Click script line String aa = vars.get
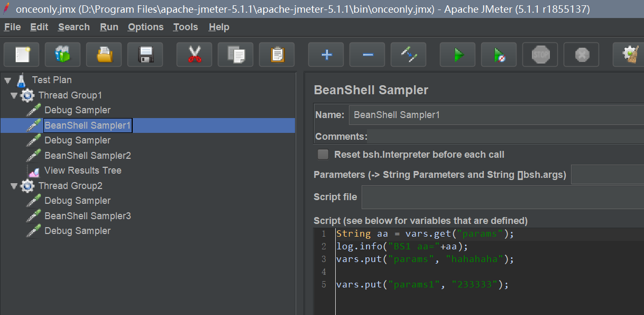The width and height of the screenshot is (644, 315). click(x=425, y=234)
